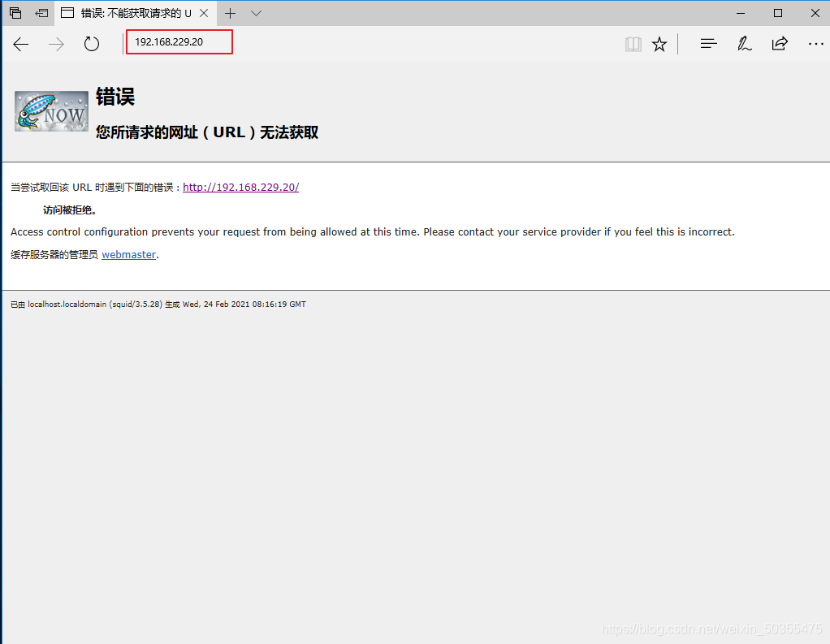The width and height of the screenshot is (830, 644).
Task: Select the tab titled 错误: 不能获取请求的 U
Action: [x=135, y=13]
